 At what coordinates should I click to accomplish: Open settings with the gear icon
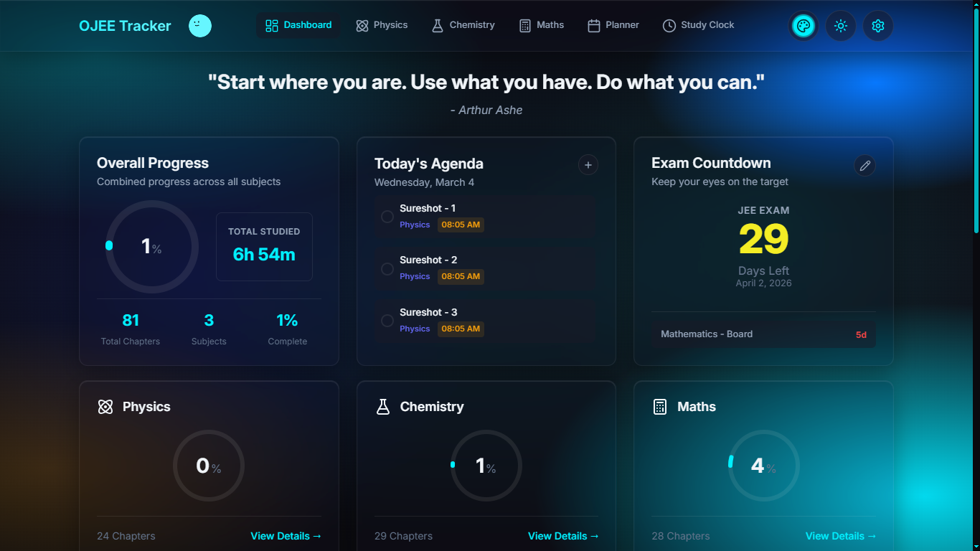pos(877,25)
